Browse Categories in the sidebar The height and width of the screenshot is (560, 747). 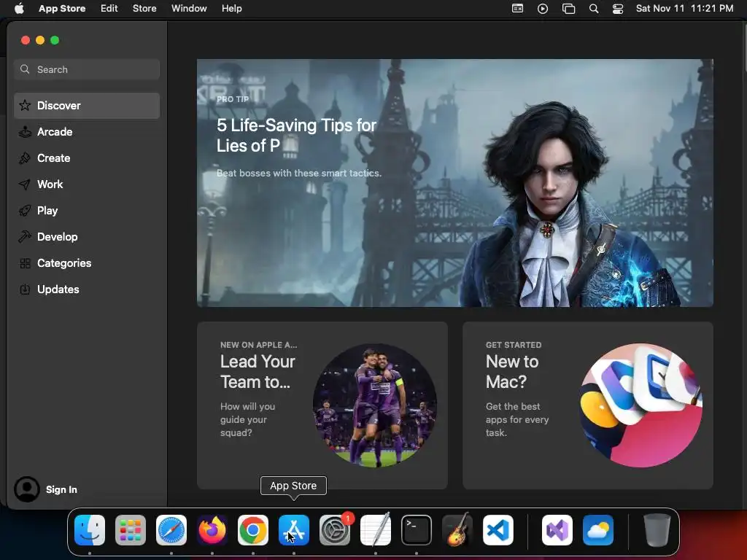pos(87,262)
